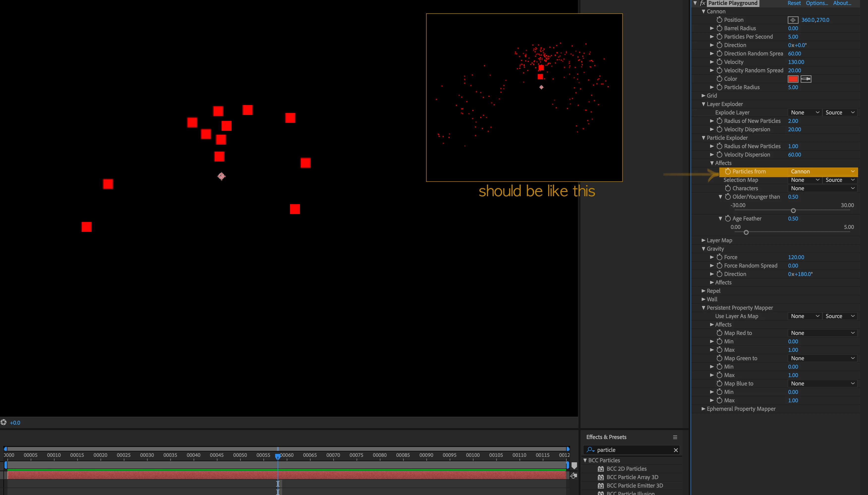Click the Older/Younger than slider handle
Image resolution: width=868 pixels, height=495 pixels.
click(793, 211)
